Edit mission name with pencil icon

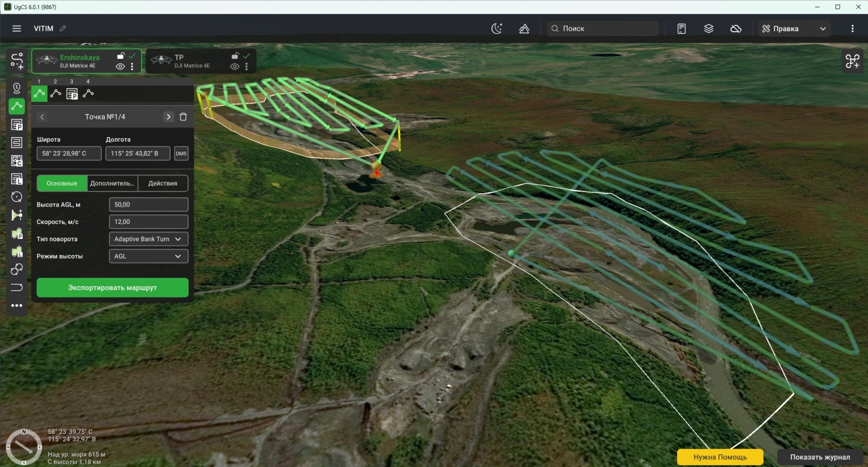63,28
